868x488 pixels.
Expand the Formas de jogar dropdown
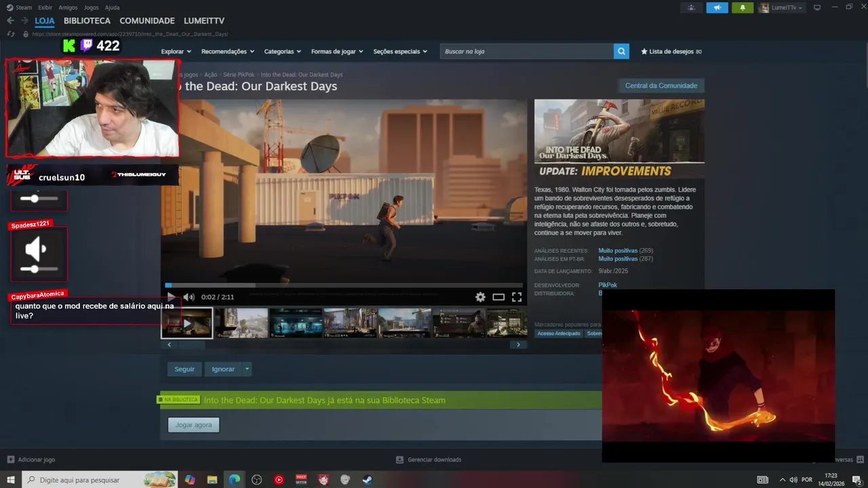[x=337, y=52]
